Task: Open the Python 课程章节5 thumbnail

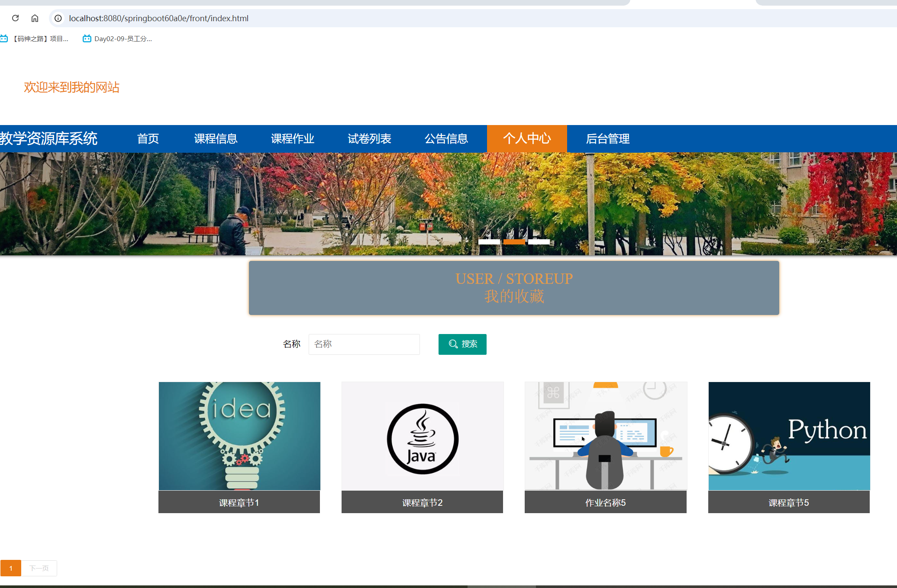Action: click(x=789, y=436)
